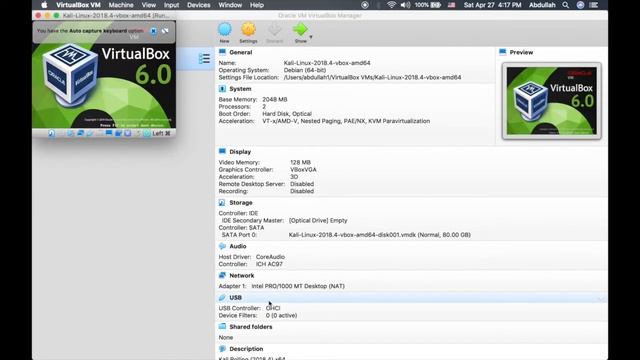Open Settings with the orange gear icon
This screenshot has width=640, height=360.
(x=248, y=29)
